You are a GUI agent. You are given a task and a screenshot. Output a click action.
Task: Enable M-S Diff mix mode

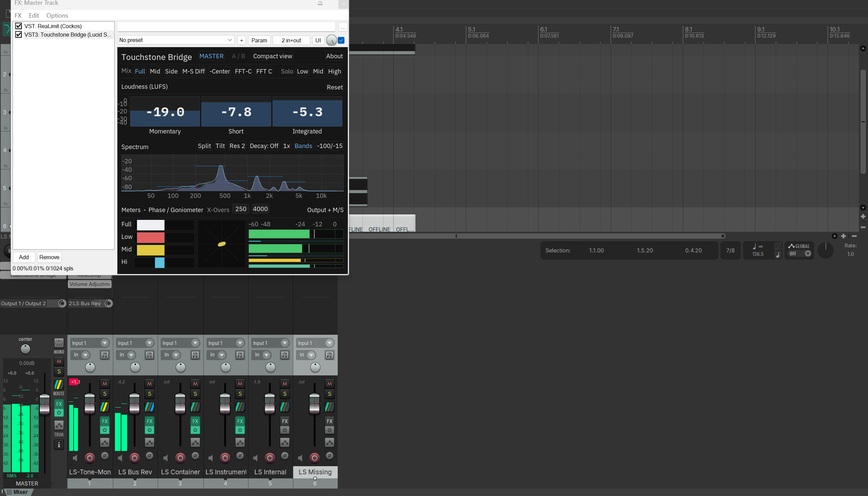[x=193, y=71]
